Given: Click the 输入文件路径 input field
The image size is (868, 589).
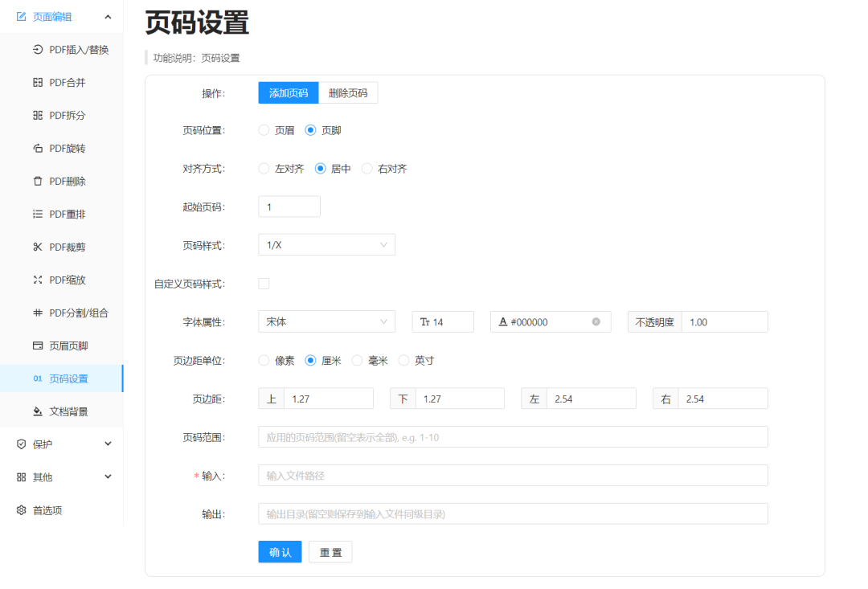Looking at the screenshot, I should [x=513, y=476].
